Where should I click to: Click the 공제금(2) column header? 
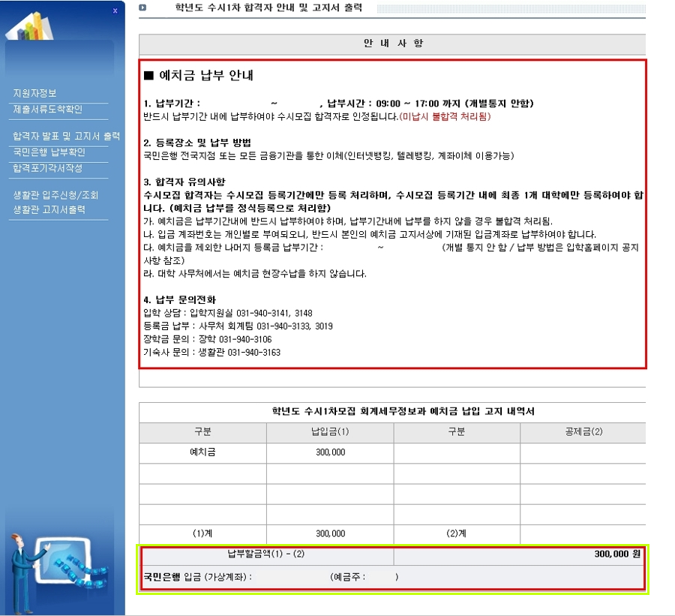click(583, 432)
